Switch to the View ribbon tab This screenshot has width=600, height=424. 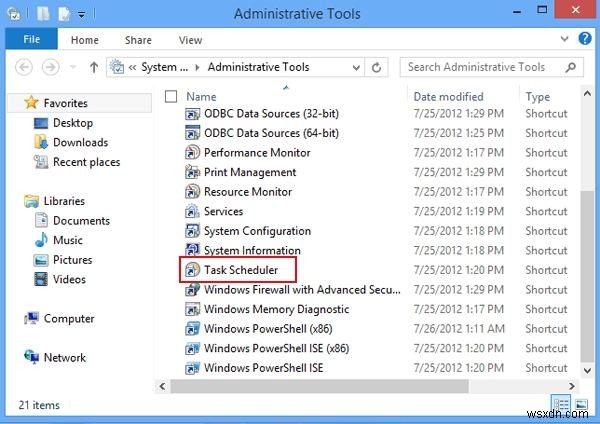(190, 41)
